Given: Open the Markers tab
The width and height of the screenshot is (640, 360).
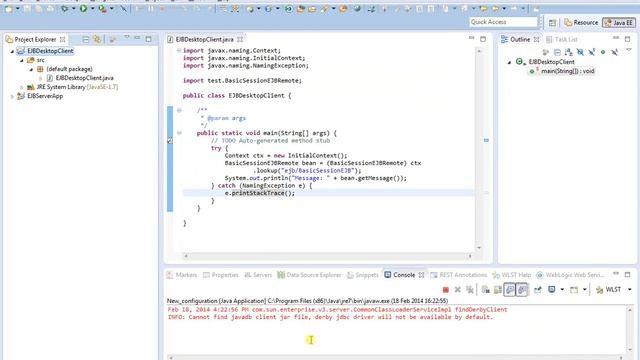Looking at the screenshot, I should [182, 275].
